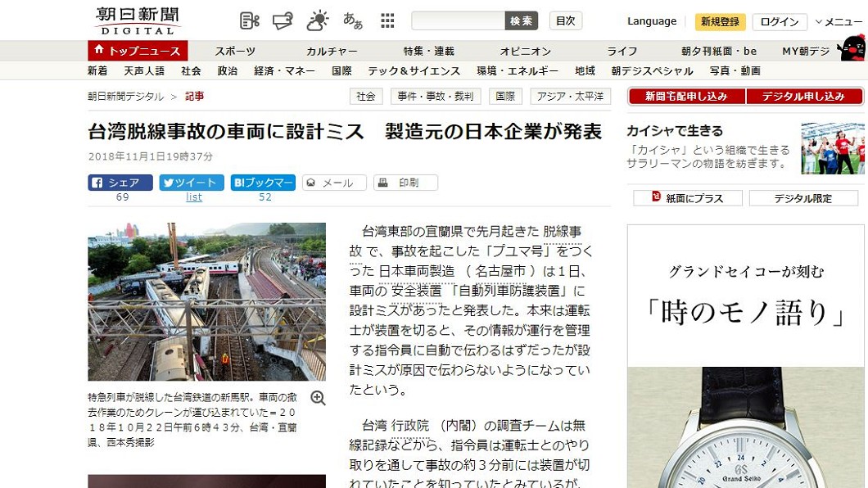Open 国際 in the sub navigation bar
The height and width of the screenshot is (488, 868).
(342, 70)
